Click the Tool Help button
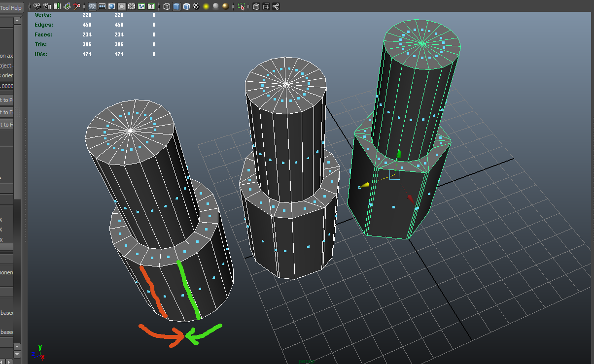 (11, 8)
